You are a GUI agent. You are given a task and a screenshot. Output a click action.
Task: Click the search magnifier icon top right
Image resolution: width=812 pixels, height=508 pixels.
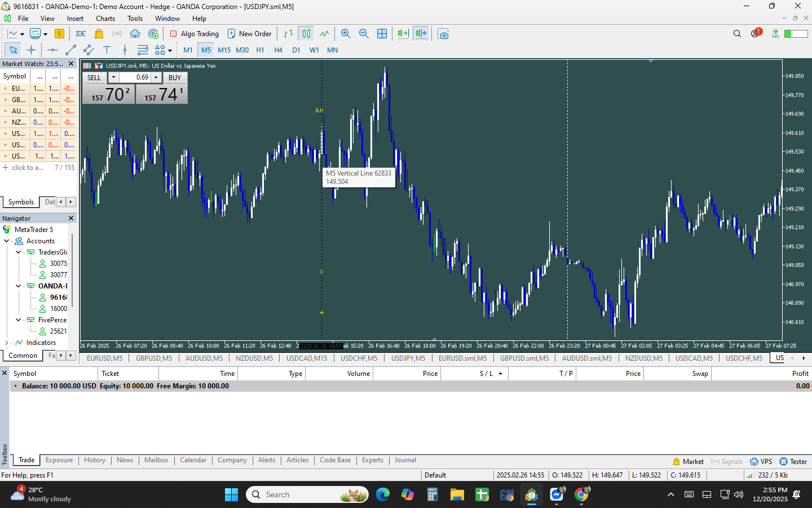(737, 34)
